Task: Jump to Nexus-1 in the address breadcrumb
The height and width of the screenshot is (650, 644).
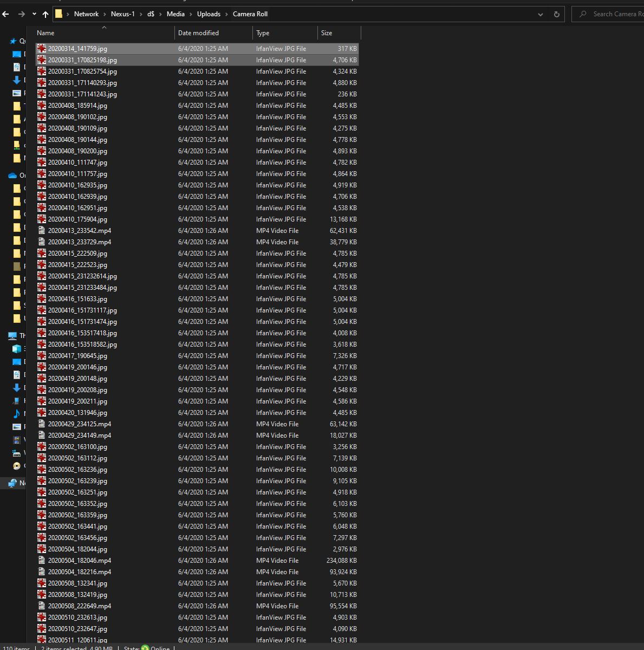Action: pos(122,14)
